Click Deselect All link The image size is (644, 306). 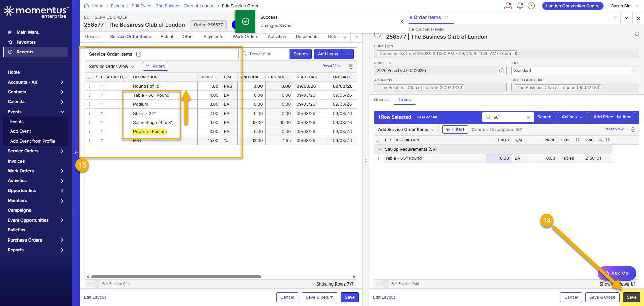coord(427,117)
